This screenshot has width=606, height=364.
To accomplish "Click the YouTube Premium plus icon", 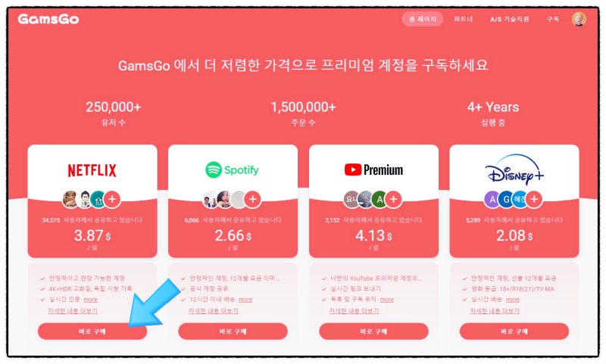I will [x=393, y=199].
